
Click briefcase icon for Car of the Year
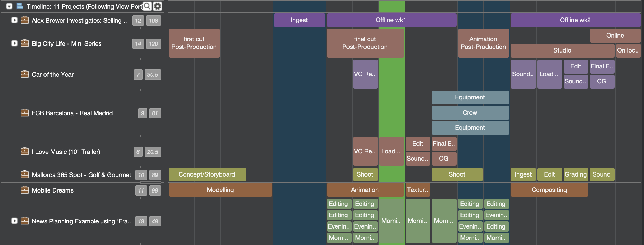coord(25,74)
